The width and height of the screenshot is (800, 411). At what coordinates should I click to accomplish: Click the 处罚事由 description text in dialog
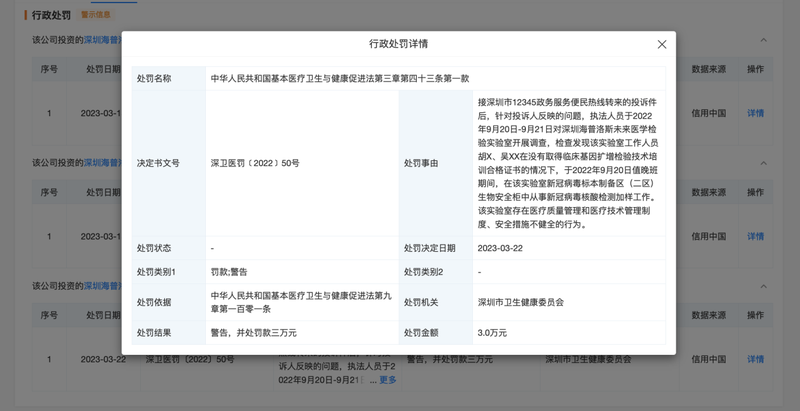click(566, 163)
